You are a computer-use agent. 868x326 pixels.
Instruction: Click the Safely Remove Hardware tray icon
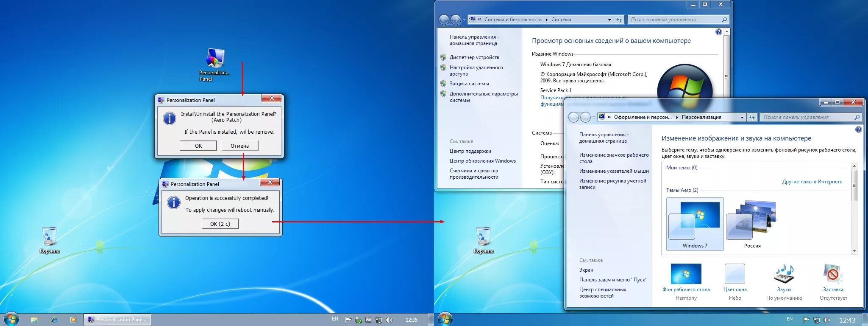click(x=358, y=320)
